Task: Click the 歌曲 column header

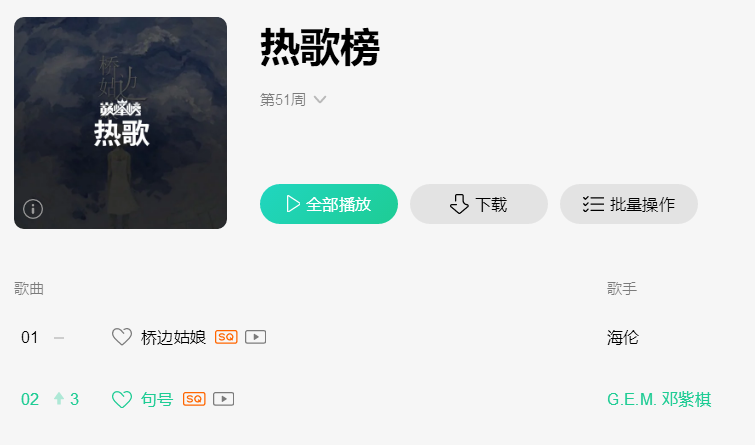Action: click(29, 288)
